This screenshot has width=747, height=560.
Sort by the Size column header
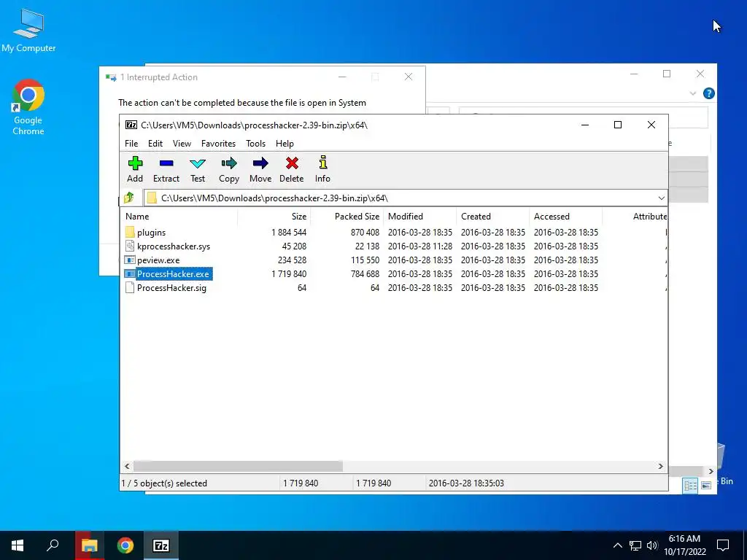274,216
